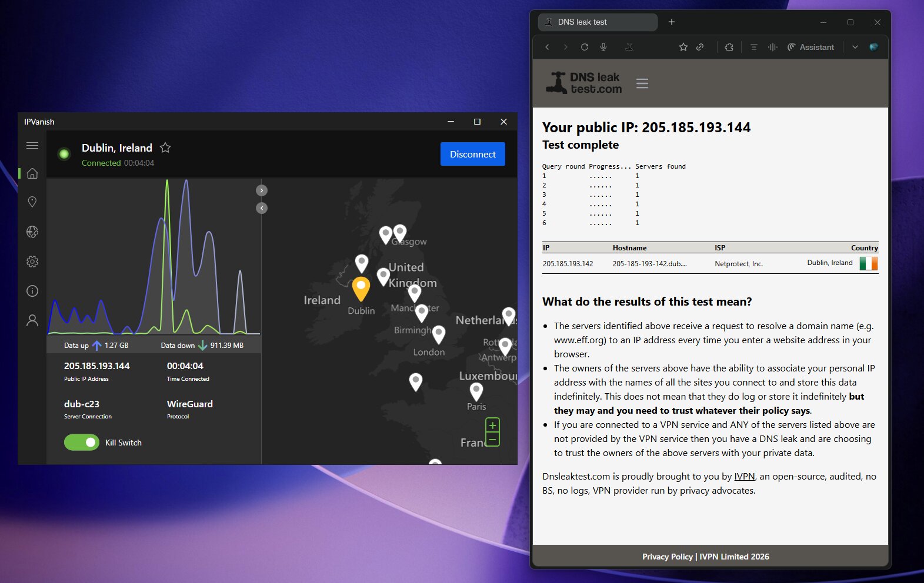
Task: Open the DNS leak test site hamburger menu
Action: (642, 83)
